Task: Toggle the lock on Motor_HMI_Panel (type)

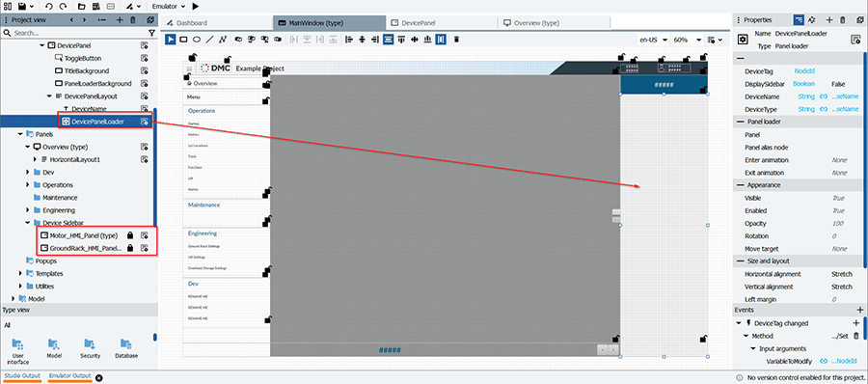Action: [x=129, y=235]
